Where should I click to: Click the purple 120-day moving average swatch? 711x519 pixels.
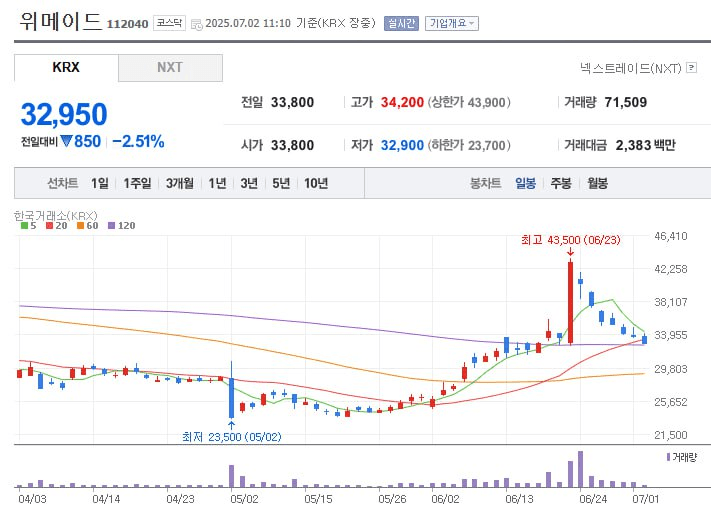112,225
